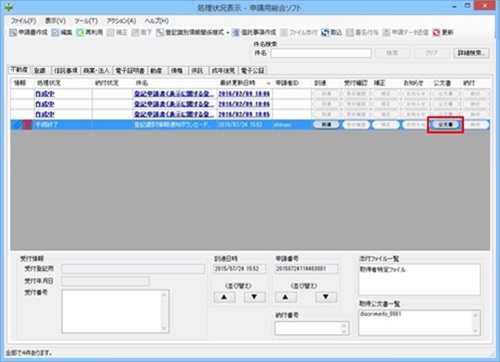This screenshot has width=500, height=362.
Task: Click the 署名付与 toolbar icon
Action: point(350,33)
